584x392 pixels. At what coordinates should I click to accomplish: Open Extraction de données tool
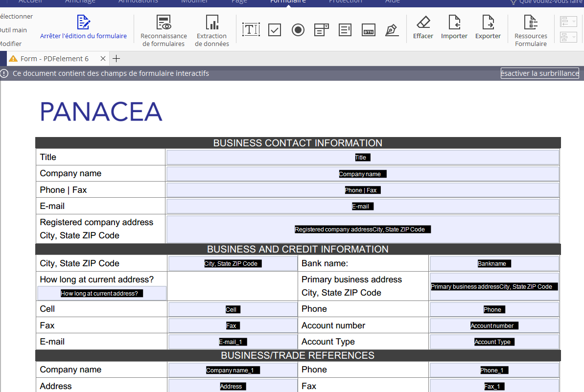212,30
